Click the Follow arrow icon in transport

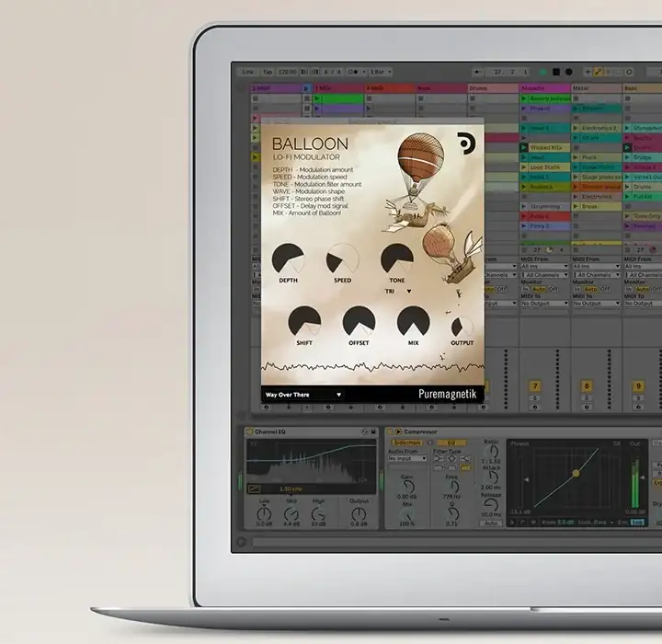click(x=476, y=73)
